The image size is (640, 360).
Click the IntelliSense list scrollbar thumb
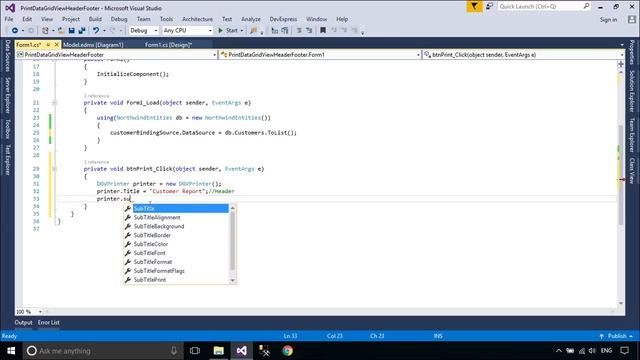[233, 241]
